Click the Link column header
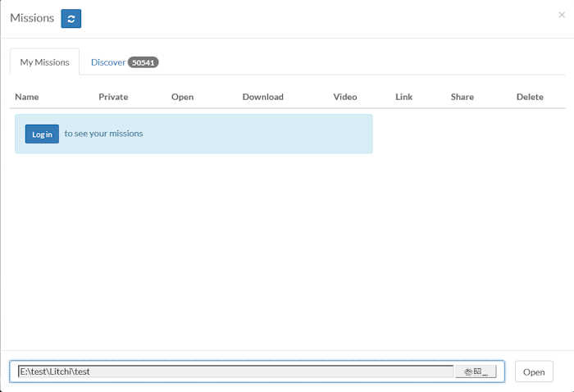Viewport: 574px width, 392px height. point(403,97)
